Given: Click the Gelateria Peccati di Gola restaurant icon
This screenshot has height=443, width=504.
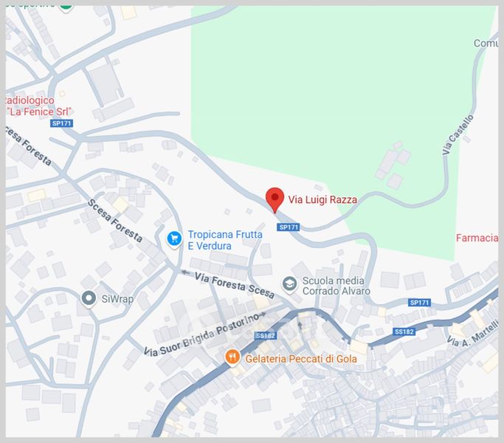Looking at the screenshot, I should [232, 358].
